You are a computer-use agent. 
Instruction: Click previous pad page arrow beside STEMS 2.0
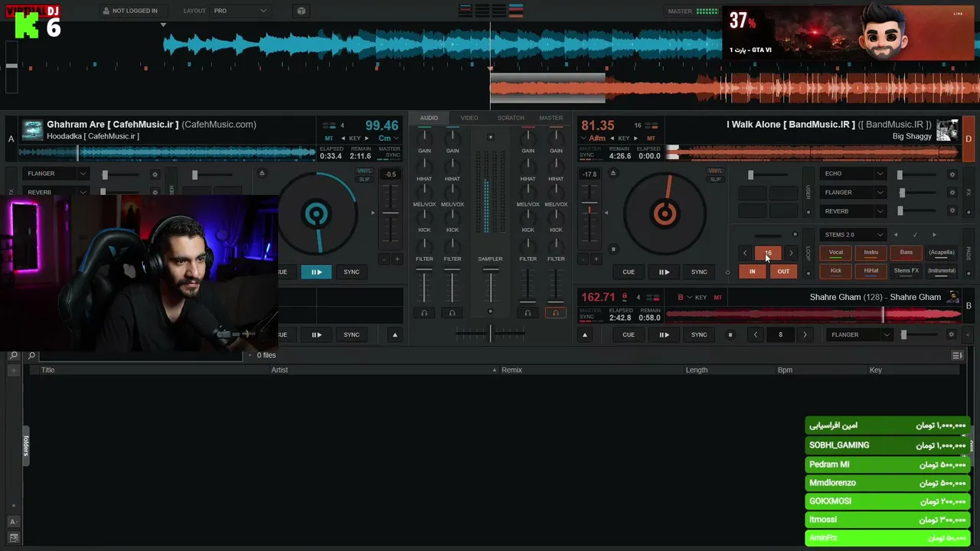click(x=897, y=235)
